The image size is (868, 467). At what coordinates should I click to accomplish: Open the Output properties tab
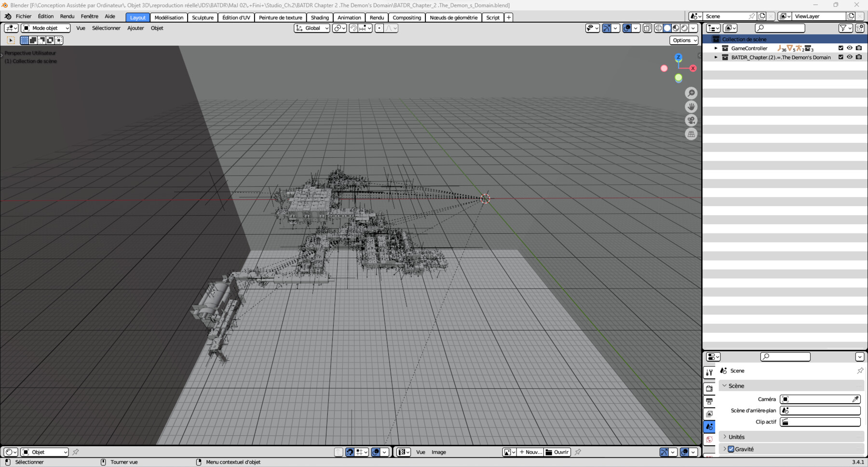click(x=709, y=401)
